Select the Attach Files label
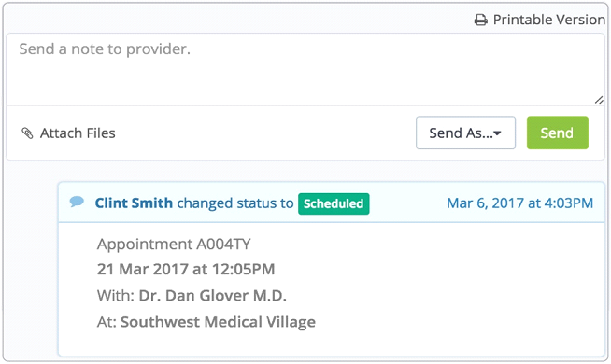The image size is (611, 364). click(x=78, y=133)
